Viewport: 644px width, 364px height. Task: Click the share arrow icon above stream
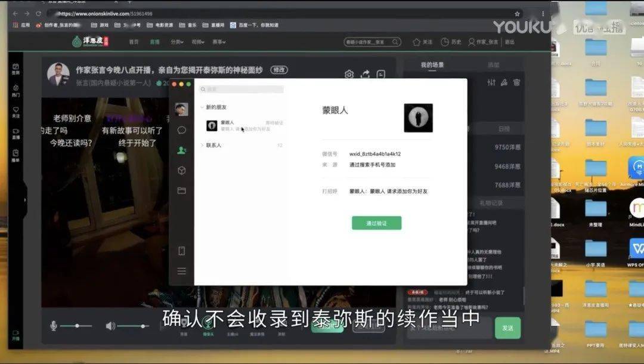tap(365, 74)
